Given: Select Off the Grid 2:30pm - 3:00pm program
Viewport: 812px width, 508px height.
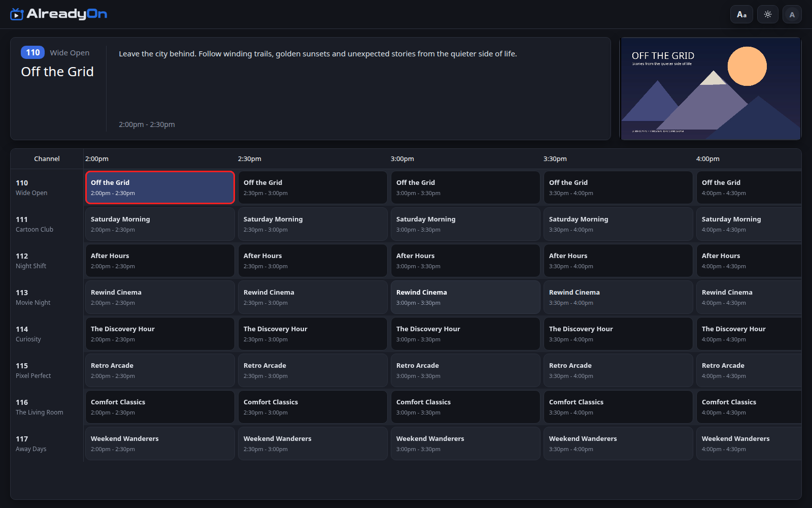Looking at the screenshot, I should pos(313,187).
